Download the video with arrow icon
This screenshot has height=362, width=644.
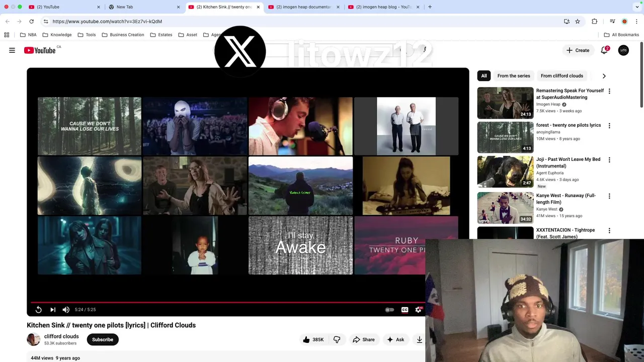[x=419, y=340]
